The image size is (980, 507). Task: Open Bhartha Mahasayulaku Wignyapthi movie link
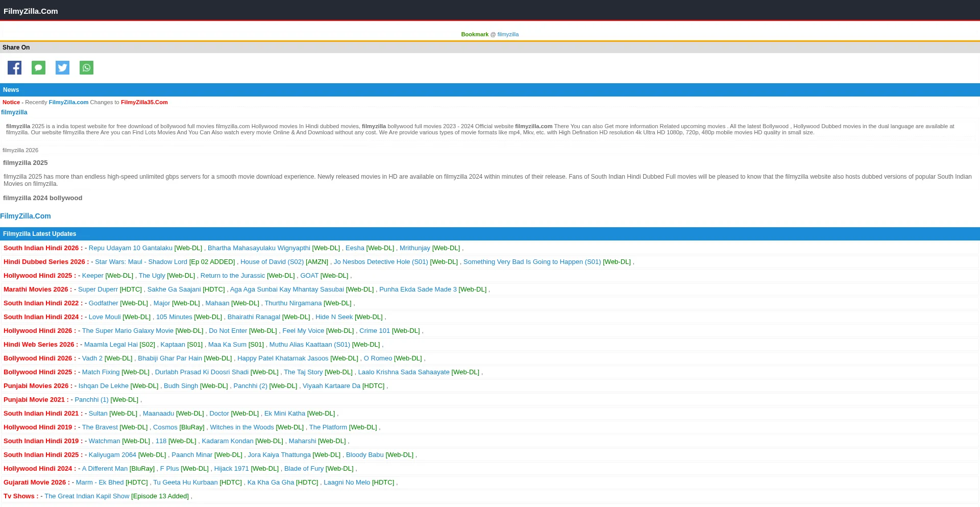tap(259, 248)
